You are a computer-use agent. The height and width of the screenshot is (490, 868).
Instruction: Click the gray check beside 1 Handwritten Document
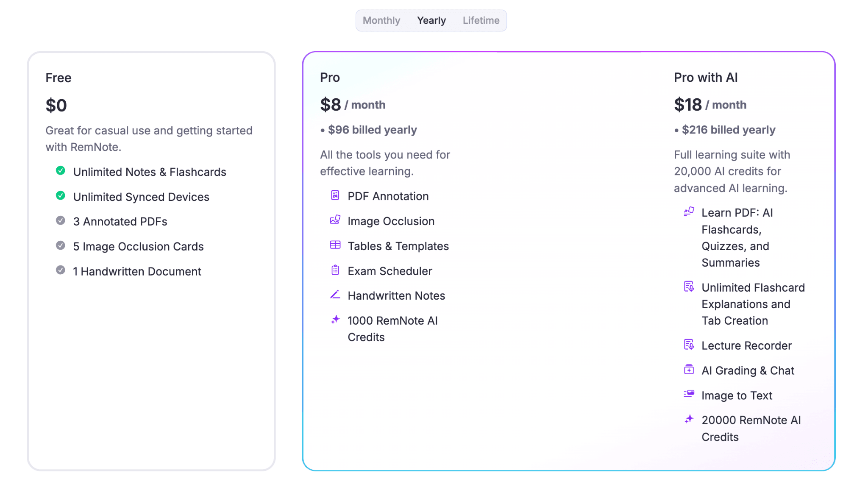[x=61, y=270]
